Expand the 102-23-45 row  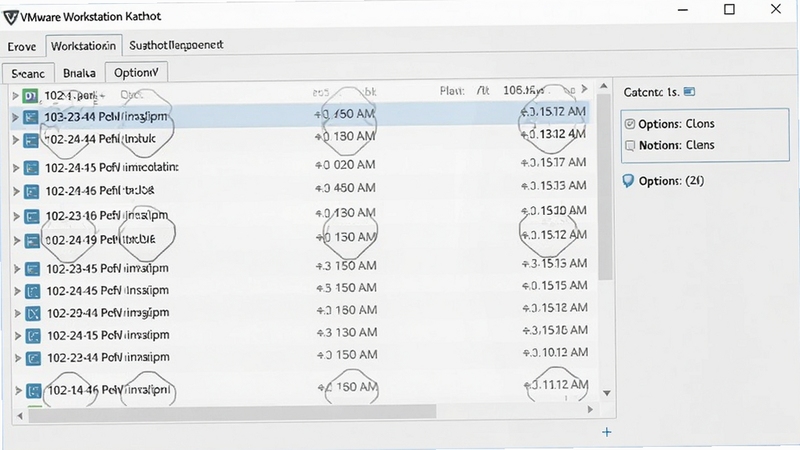[x=17, y=269]
